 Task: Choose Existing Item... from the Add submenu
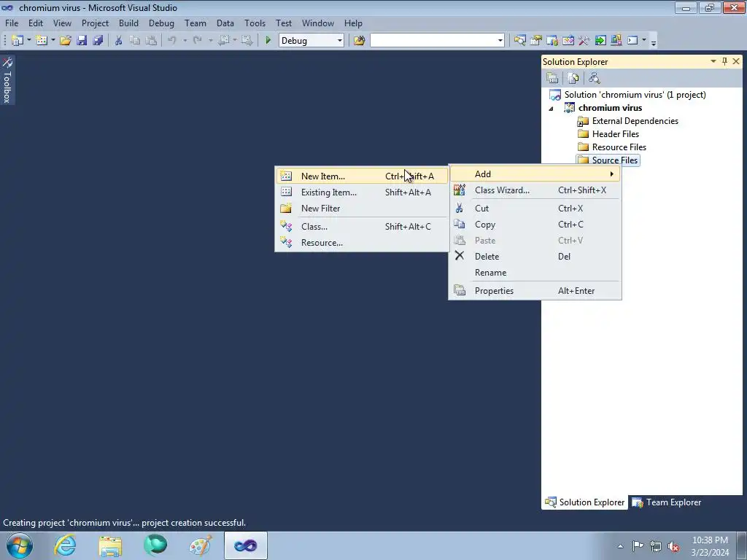point(362,192)
